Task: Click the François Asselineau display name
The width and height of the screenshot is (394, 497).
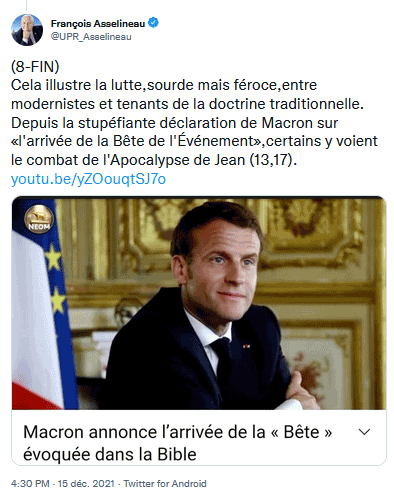Action: click(98, 24)
